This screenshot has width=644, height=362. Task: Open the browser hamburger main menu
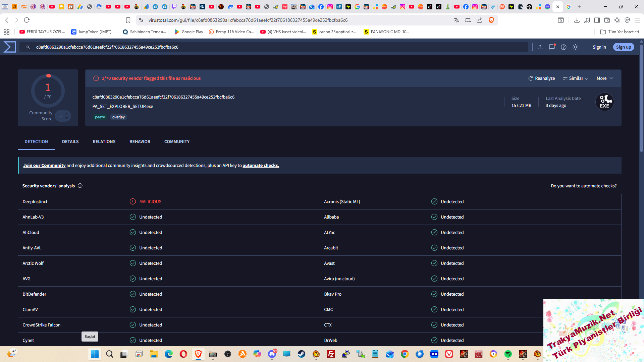637,20
